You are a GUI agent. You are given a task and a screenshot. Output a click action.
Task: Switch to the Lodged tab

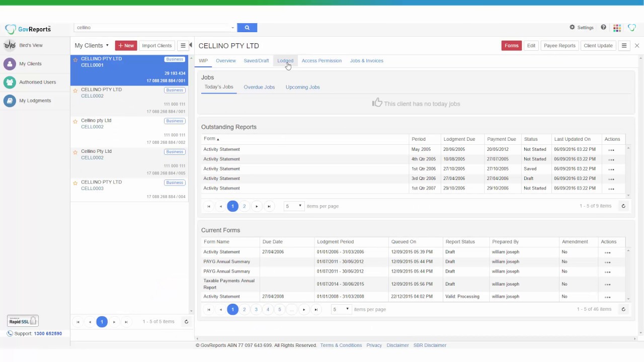[x=285, y=61]
